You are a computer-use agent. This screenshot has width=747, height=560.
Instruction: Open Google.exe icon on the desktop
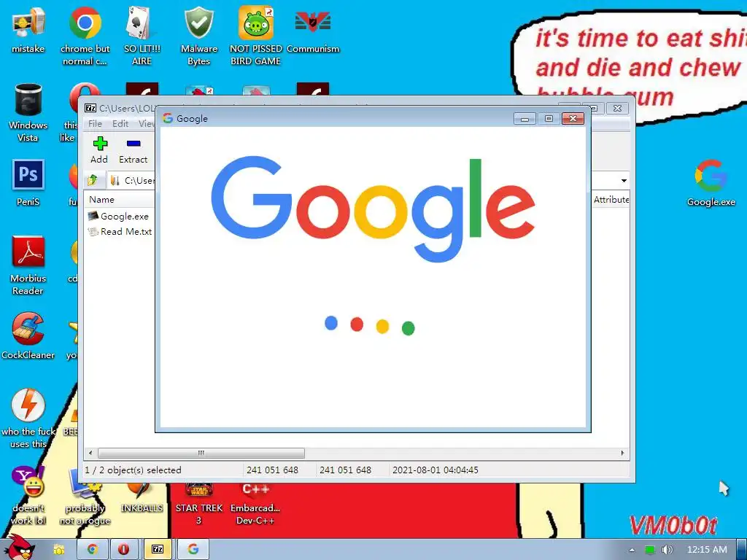pos(711,183)
